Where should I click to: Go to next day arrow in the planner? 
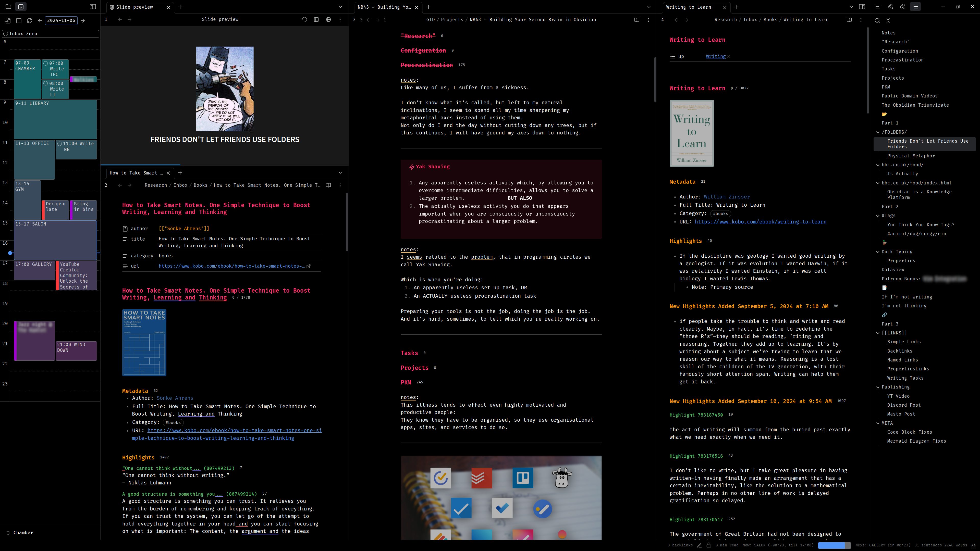pos(82,20)
